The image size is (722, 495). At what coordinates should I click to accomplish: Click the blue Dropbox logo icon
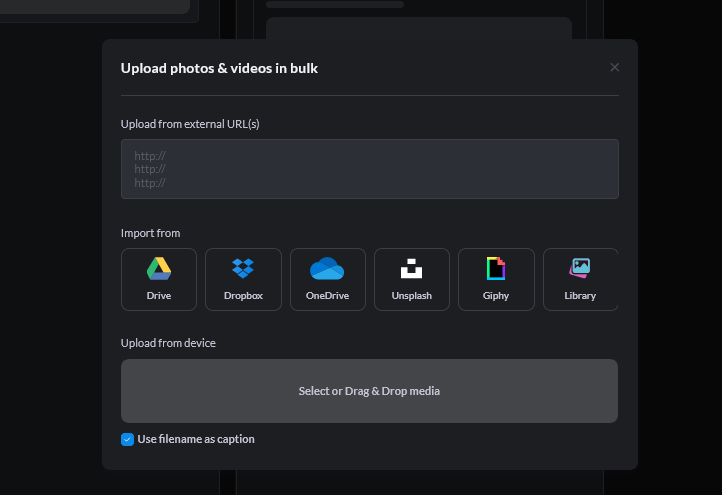[243, 269]
